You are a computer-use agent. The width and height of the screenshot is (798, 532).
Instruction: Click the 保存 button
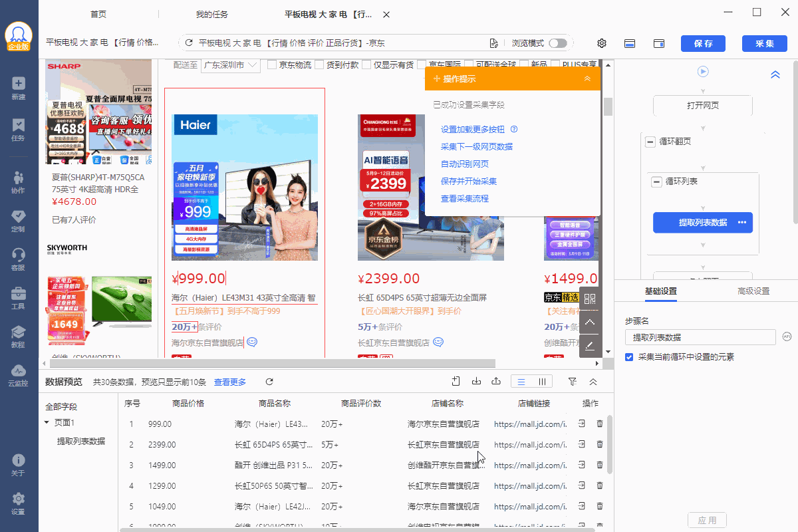(703, 43)
